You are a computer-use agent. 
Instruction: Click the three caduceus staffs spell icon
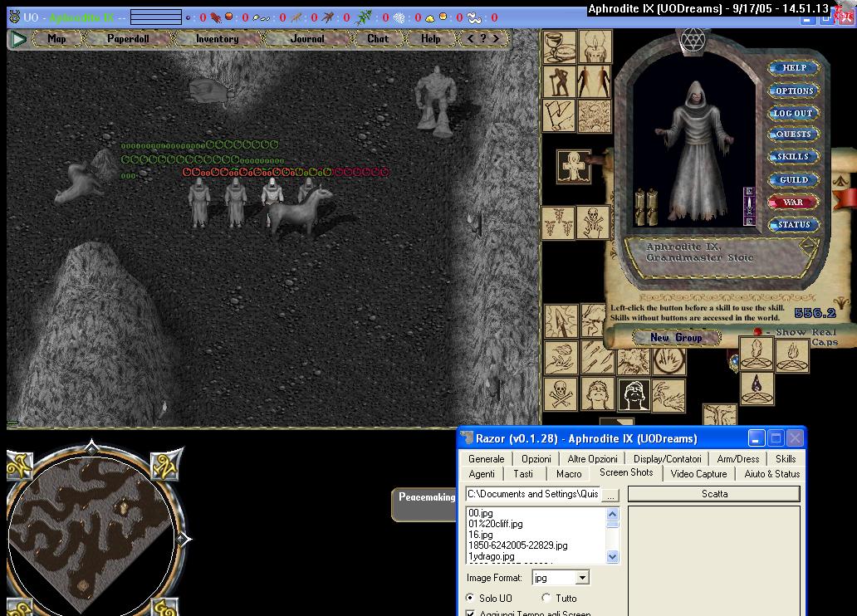[x=559, y=223]
